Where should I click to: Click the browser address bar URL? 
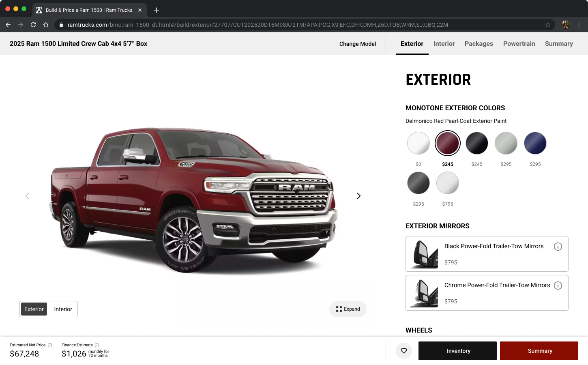[x=258, y=25]
